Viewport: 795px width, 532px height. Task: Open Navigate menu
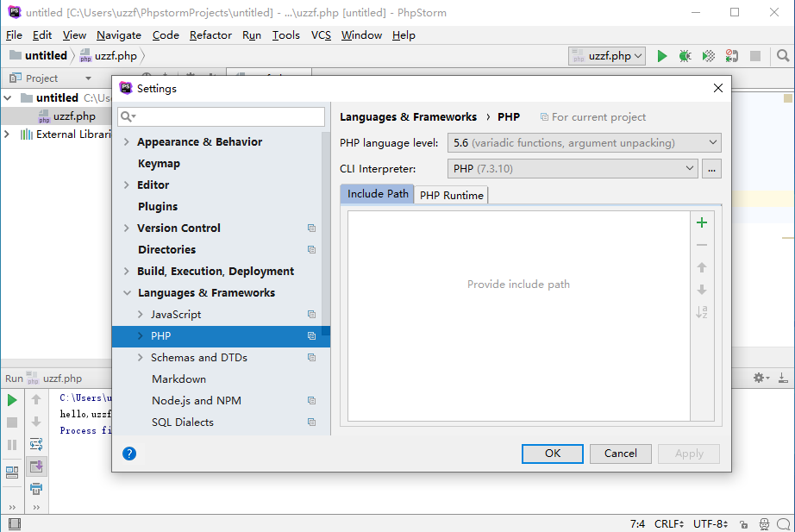(119, 35)
